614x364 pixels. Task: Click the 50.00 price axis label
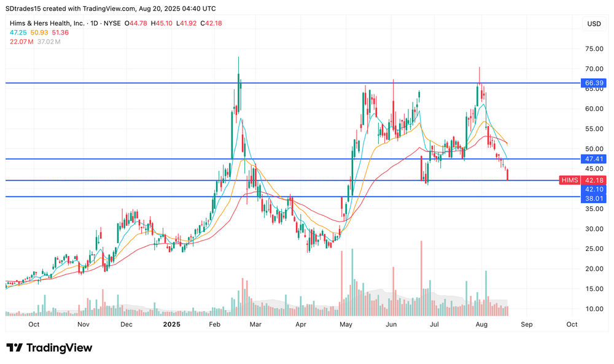pyautogui.click(x=594, y=149)
